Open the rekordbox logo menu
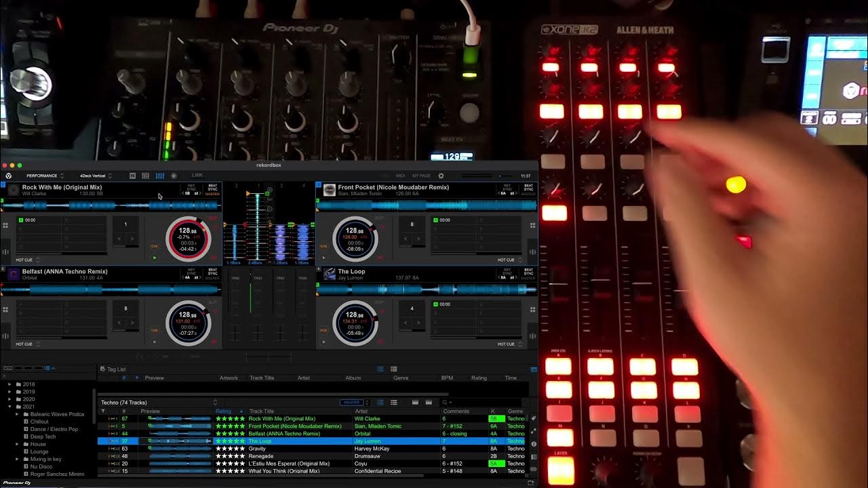This screenshot has height=488, width=868. pyautogui.click(x=9, y=176)
